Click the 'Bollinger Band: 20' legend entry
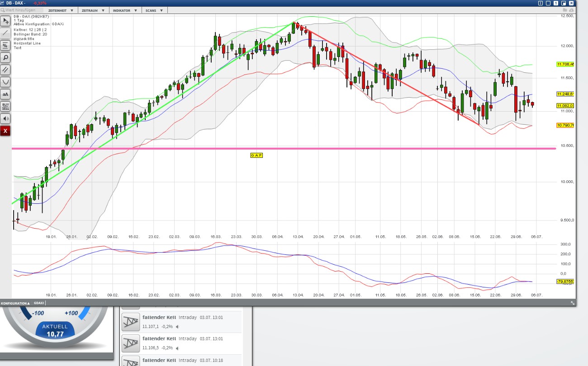The image size is (588, 366). (x=30, y=34)
